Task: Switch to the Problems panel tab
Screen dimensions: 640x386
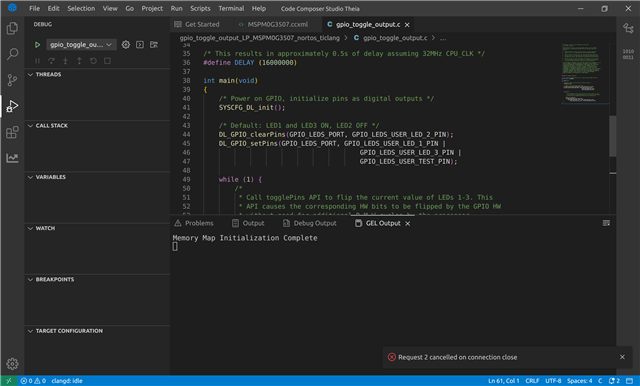Action: coord(194,223)
